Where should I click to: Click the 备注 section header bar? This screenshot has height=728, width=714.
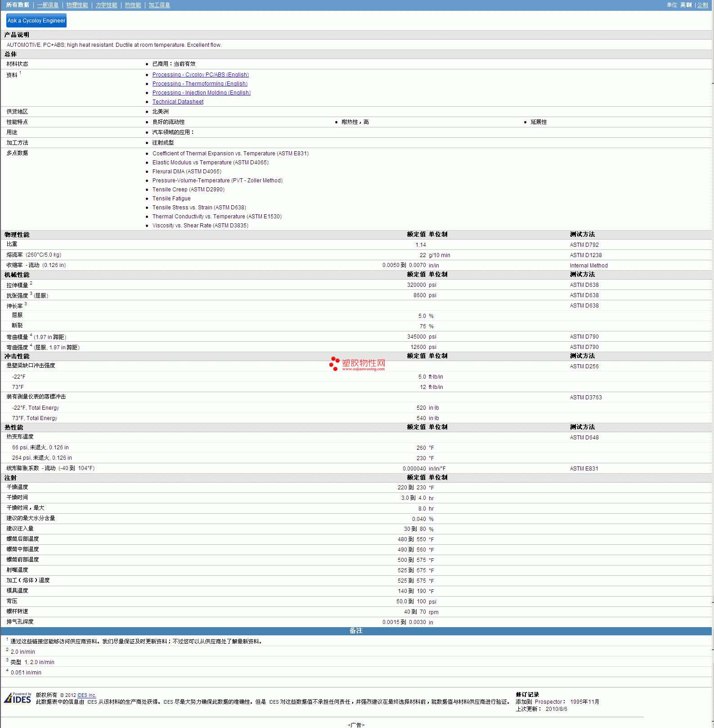356,631
